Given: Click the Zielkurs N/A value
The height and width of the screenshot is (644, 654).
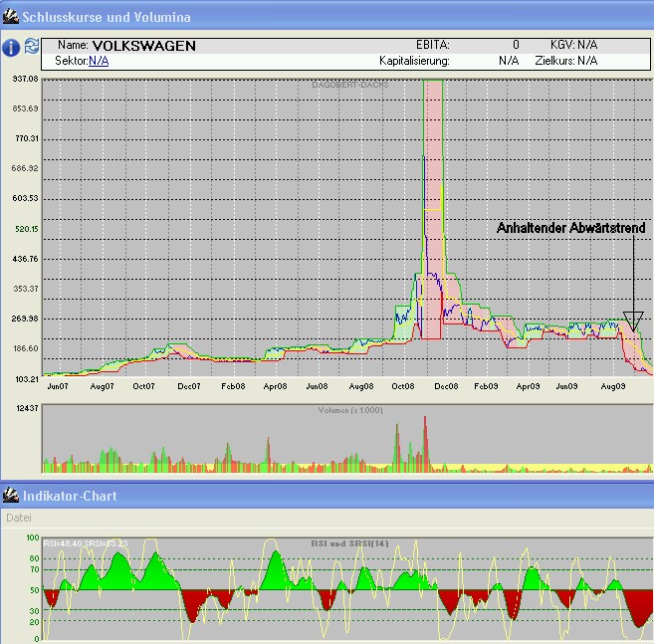Looking at the screenshot, I should (x=587, y=61).
